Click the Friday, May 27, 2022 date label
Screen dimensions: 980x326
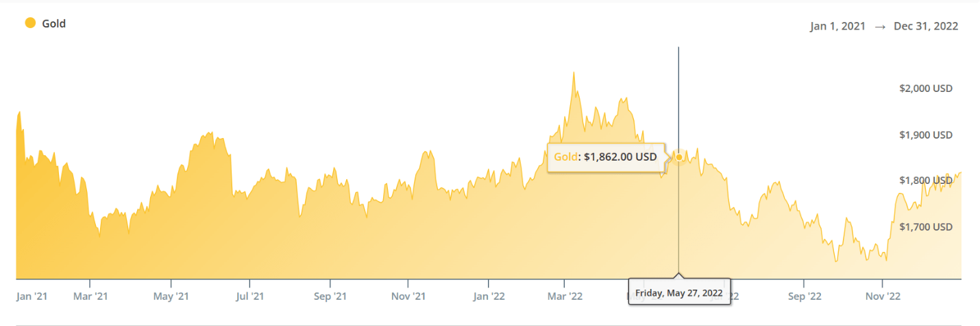(x=678, y=292)
